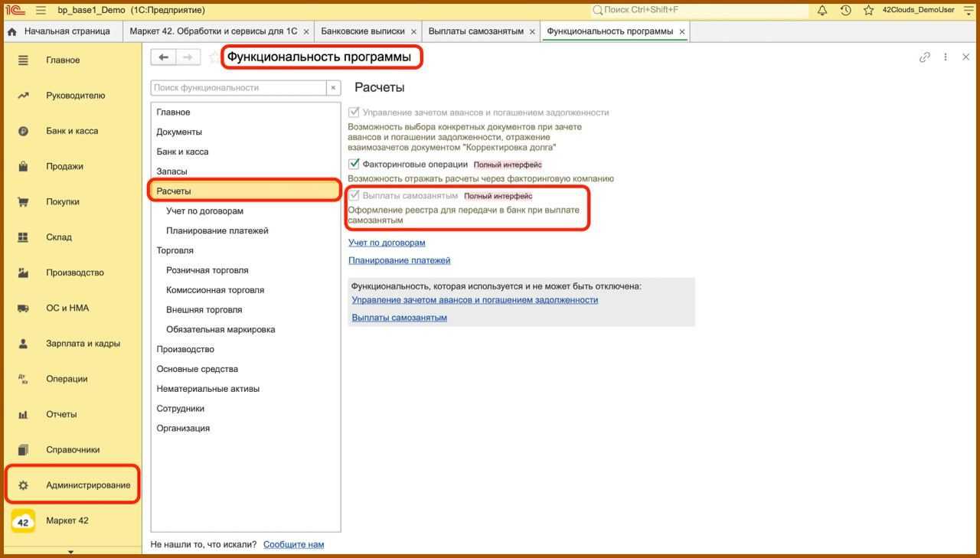Open the hamburger main menu icon
The image size is (980, 558).
(x=41, y=10)
